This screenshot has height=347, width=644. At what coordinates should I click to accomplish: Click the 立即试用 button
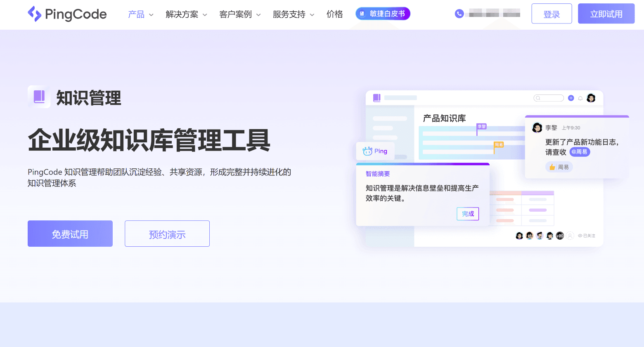coord(606,14)
